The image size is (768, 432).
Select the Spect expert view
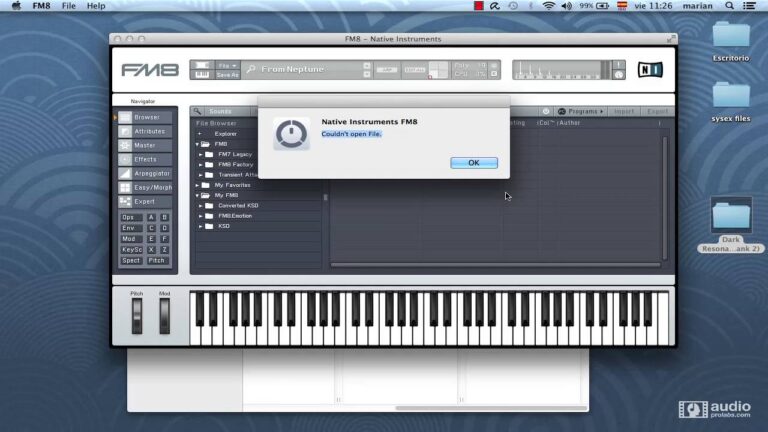pyautogui.click(x=131, y=261)
